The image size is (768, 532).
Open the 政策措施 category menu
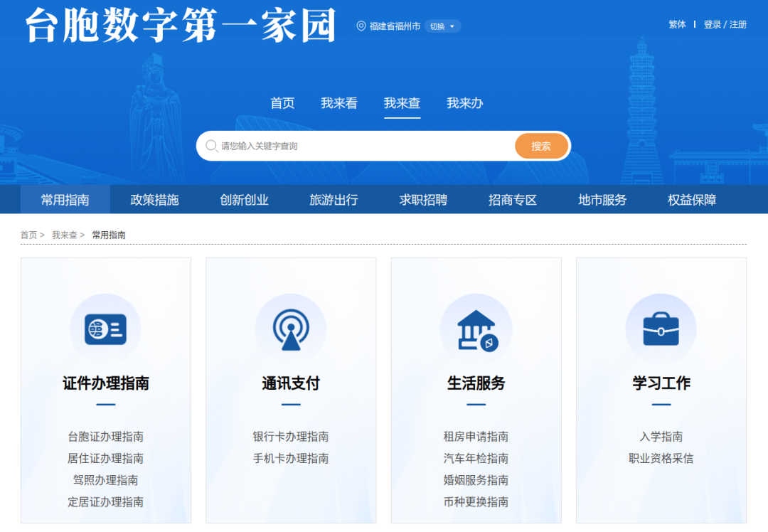pyautogui.click(x=155, y=199)
